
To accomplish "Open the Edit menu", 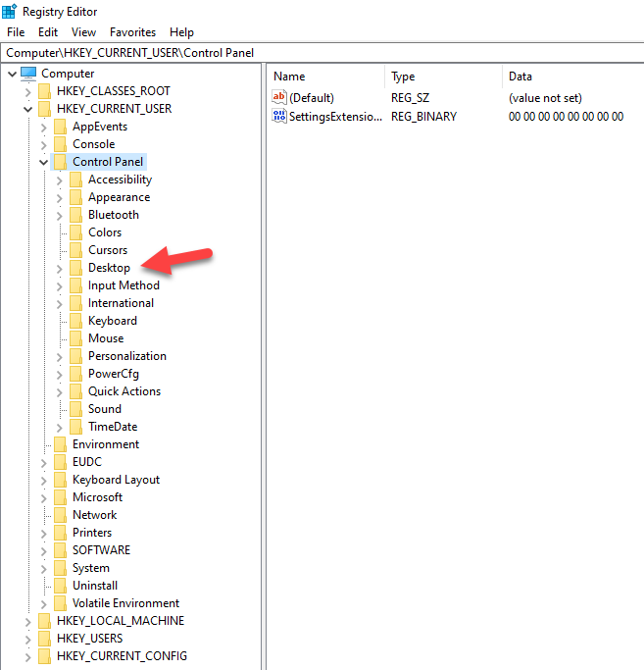I will coord(48,32).
